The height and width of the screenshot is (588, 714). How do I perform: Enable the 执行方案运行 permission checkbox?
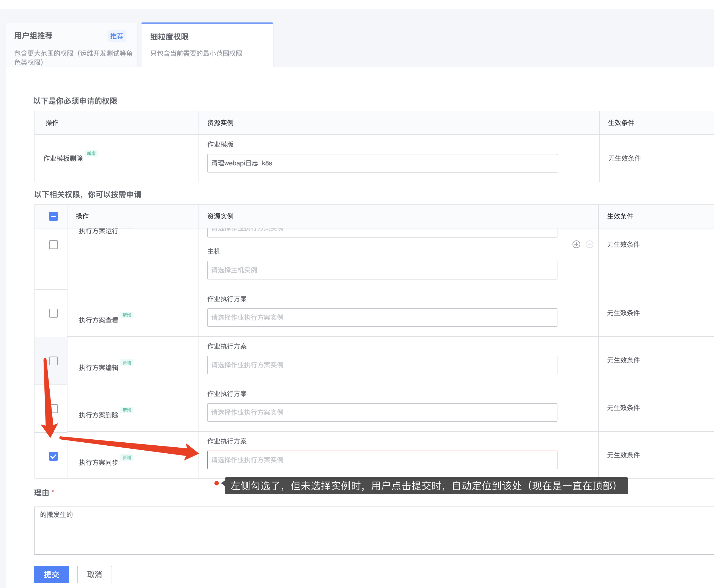[x=53, y=245]
